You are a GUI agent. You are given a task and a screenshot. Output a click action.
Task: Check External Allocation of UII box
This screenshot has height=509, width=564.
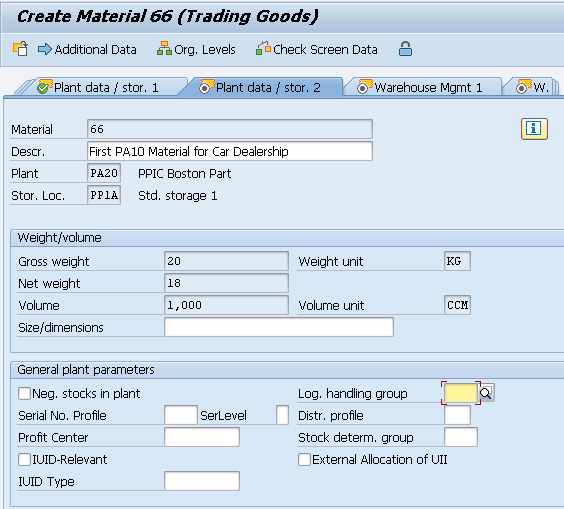(x=304, y=459)
